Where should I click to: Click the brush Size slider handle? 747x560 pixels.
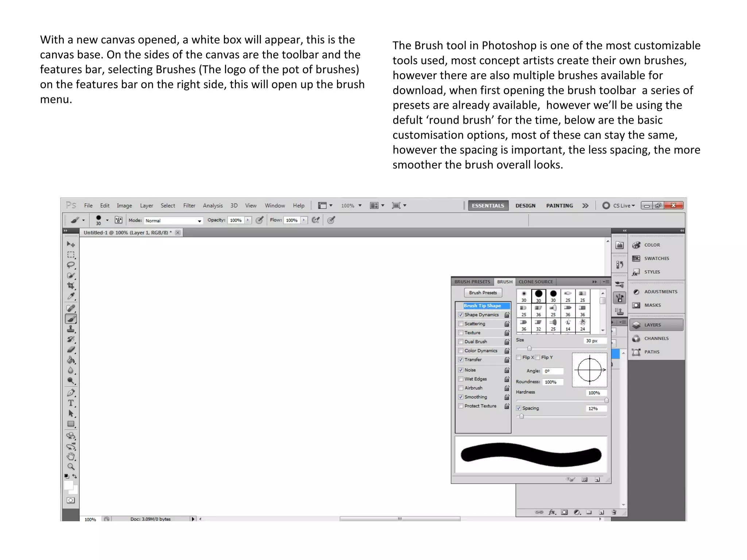(x=530, y=348)
